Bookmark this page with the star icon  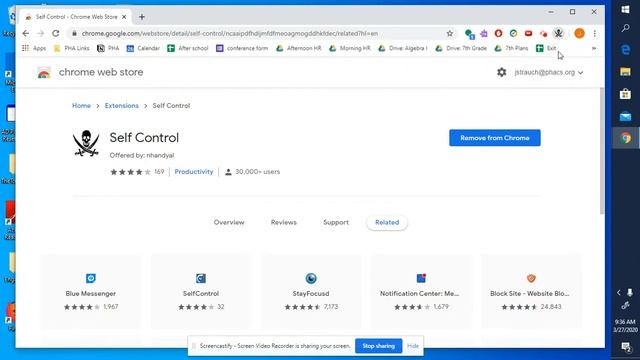pyautogui.click(x=450, y=33)
